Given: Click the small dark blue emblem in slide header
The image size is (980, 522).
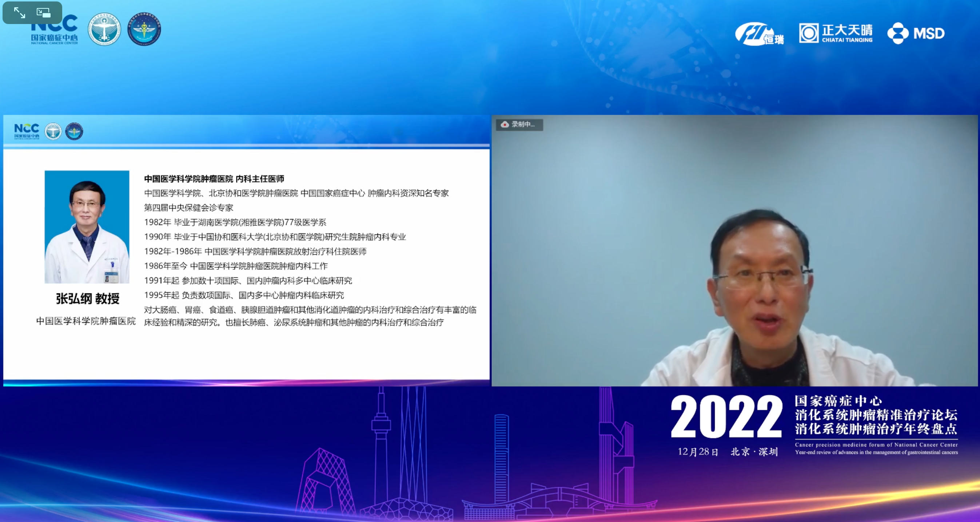Looking at the screenshot, I should (x=74, y=131).
